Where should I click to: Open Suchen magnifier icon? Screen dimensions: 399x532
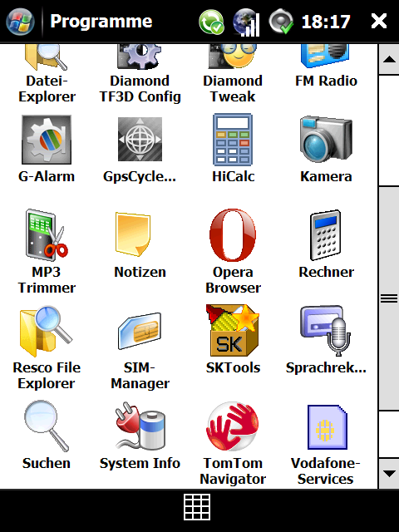point(47,426)
